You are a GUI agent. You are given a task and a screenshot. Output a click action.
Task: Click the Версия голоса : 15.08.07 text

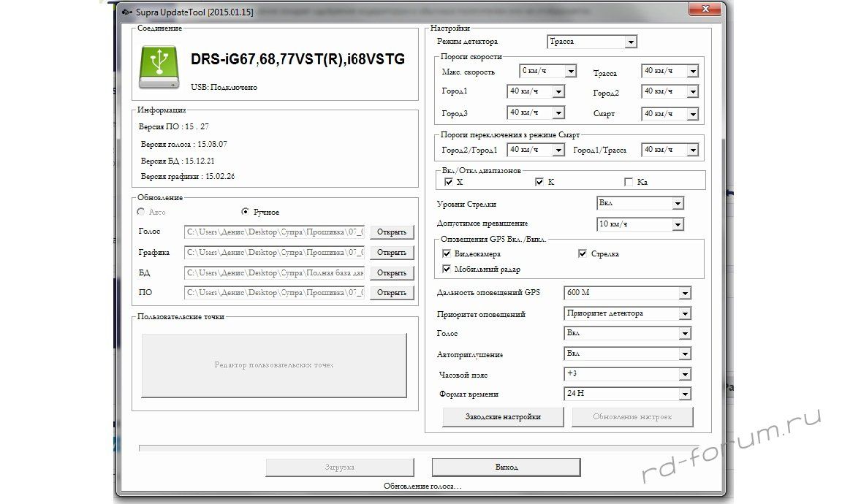[x=183, y=144]
